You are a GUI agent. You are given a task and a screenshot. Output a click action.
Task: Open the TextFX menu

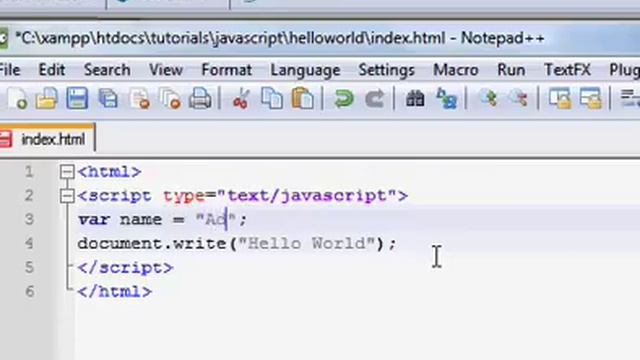(567, 70)
